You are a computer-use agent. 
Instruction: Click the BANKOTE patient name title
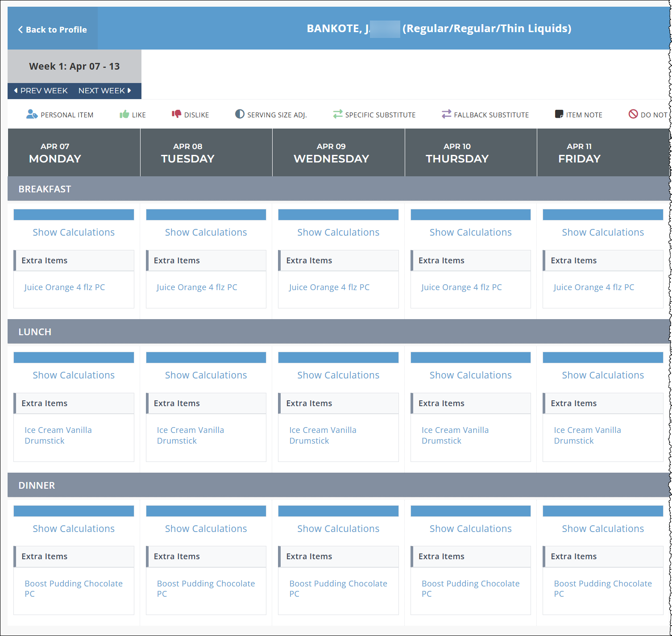coord(439,29)
